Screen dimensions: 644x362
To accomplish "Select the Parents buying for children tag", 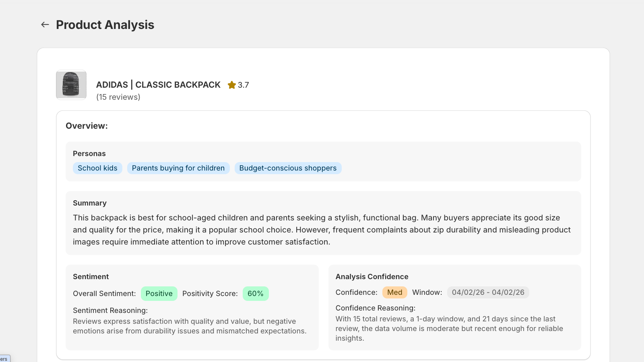I will (x=178, y=168).
